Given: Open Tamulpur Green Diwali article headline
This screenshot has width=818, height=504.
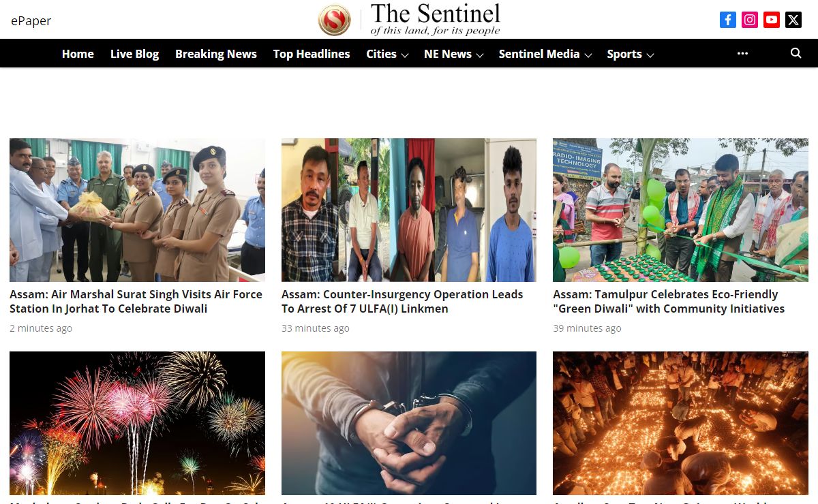Looking at the screenshot, I should point(669,302).
